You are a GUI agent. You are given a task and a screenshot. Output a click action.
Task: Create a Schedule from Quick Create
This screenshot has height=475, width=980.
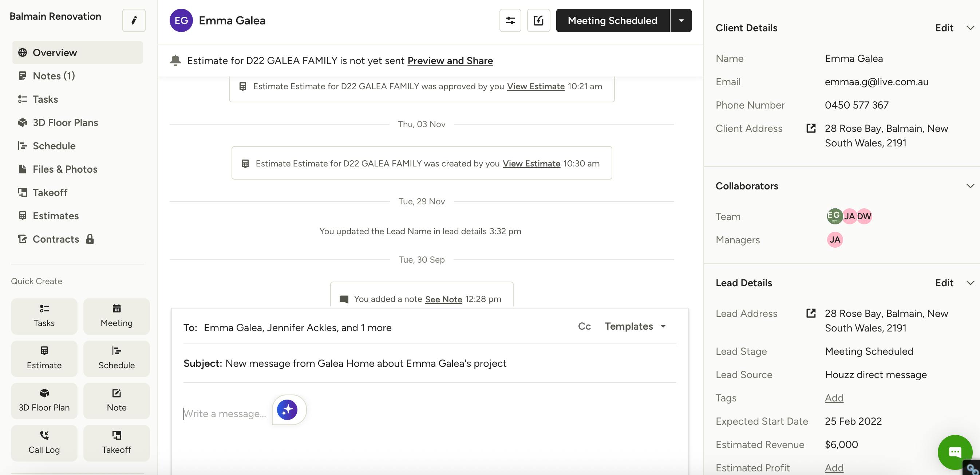[x=116, y=358]
